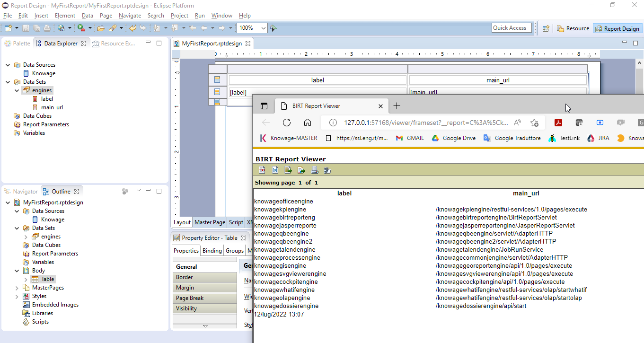Click the Outline filter spheres icon
This screenshot has height=343, width=644.
[125, 191]
